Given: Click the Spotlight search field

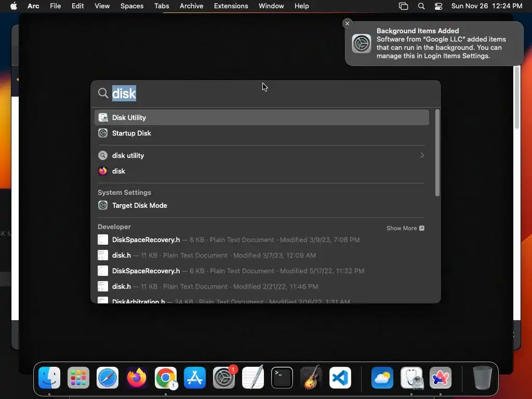Looking at the screenshot, I should pyautogui.click(x=265, y=94).
